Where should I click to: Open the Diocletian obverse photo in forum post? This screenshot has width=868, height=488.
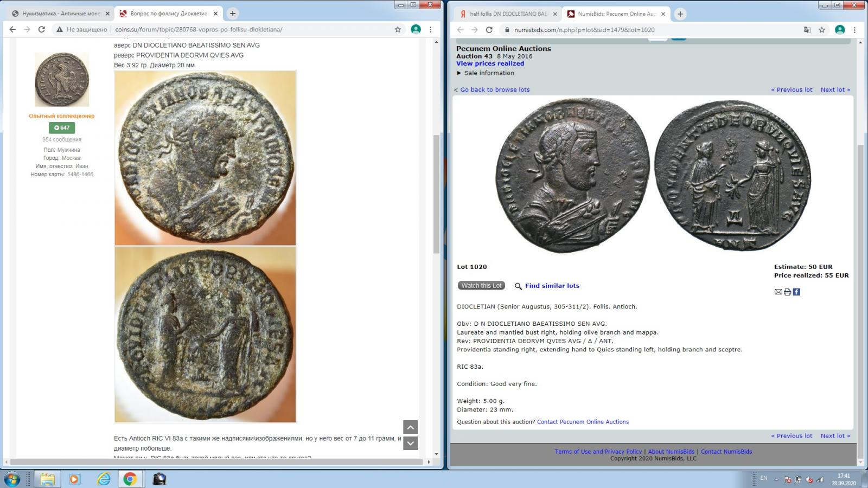point(205,158)
